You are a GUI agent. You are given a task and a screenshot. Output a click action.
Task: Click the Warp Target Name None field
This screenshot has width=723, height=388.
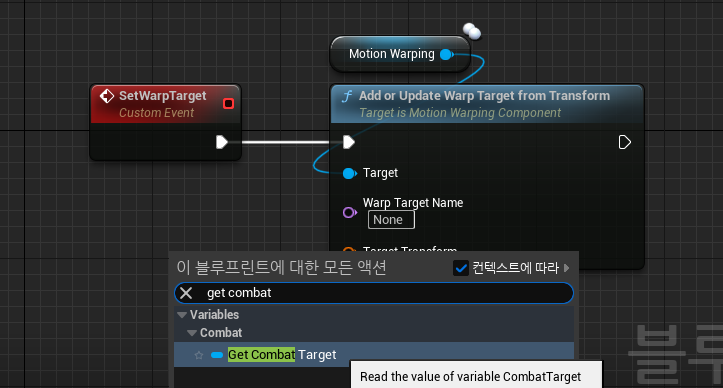pyautogui.click(x=391, y=220)
